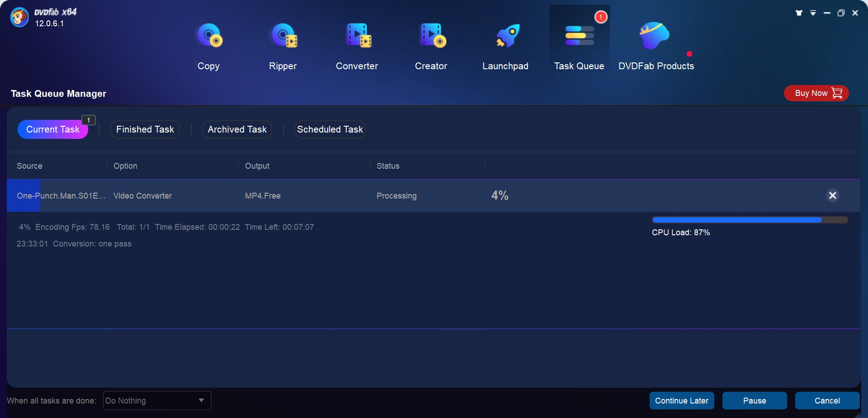Pause all running tasks
Screen dimensions: 868x418
click(754, 400)
